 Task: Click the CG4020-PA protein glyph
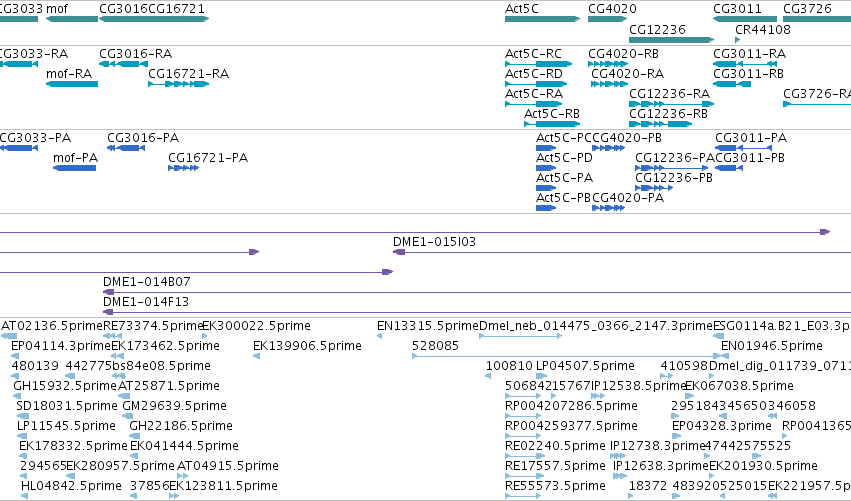click(x=608, y=208)
